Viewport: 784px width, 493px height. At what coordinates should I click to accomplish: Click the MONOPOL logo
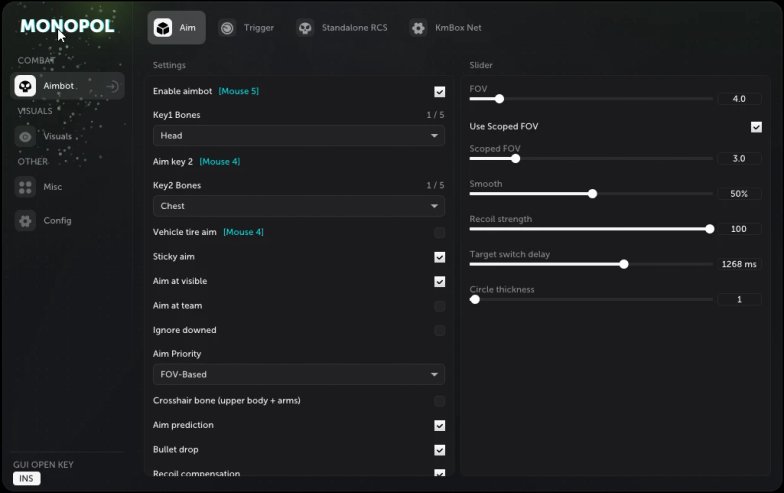click(68, 26)
